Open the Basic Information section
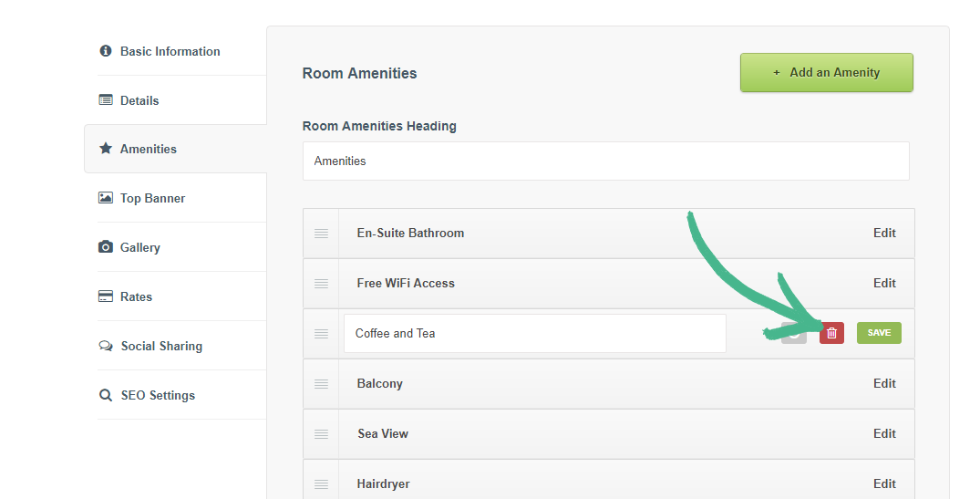This screenshot has height=499, width=980. [170, 51]
